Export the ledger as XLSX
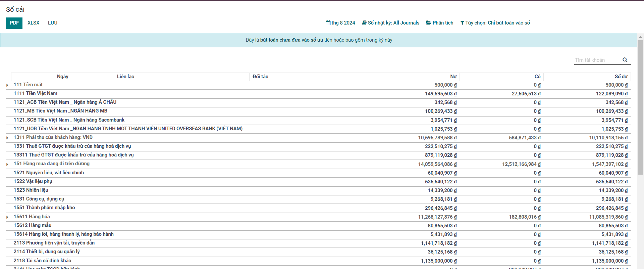The image size is (644, 269). (33, 23)
